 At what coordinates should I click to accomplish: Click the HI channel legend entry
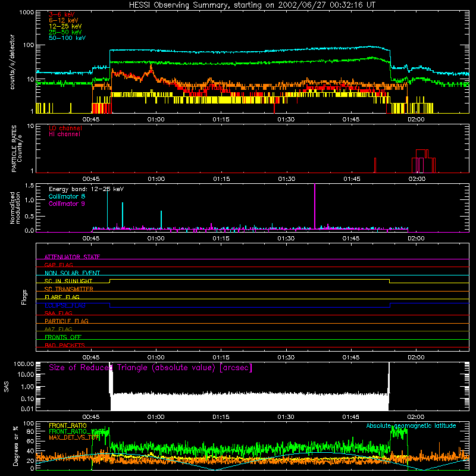point(64,134)
